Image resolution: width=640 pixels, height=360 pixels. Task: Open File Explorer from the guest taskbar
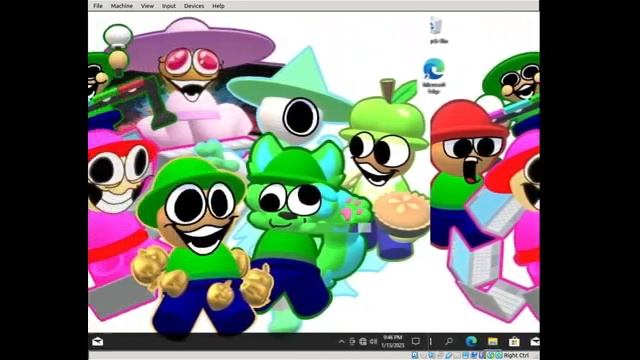coord(493,341)
